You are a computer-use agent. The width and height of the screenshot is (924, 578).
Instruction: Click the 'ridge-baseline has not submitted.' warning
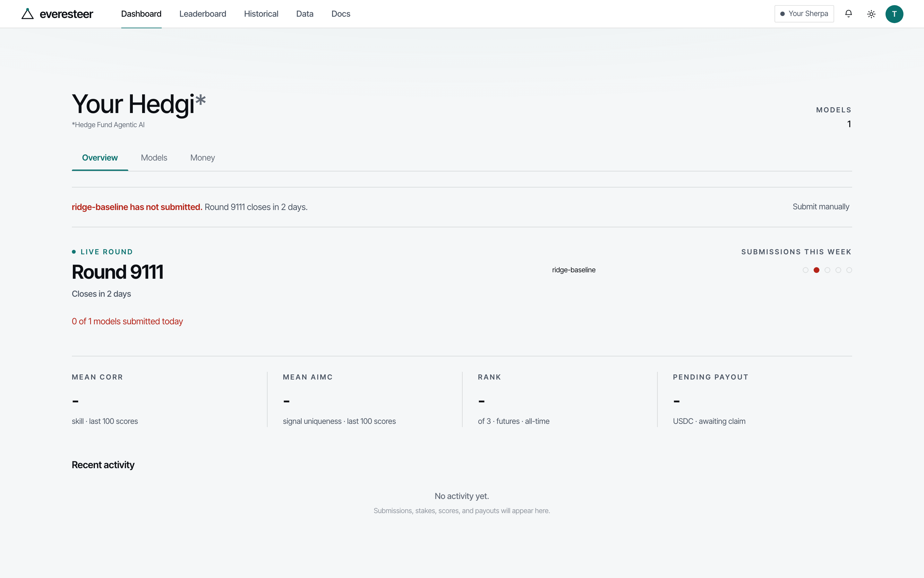[137, 207]
